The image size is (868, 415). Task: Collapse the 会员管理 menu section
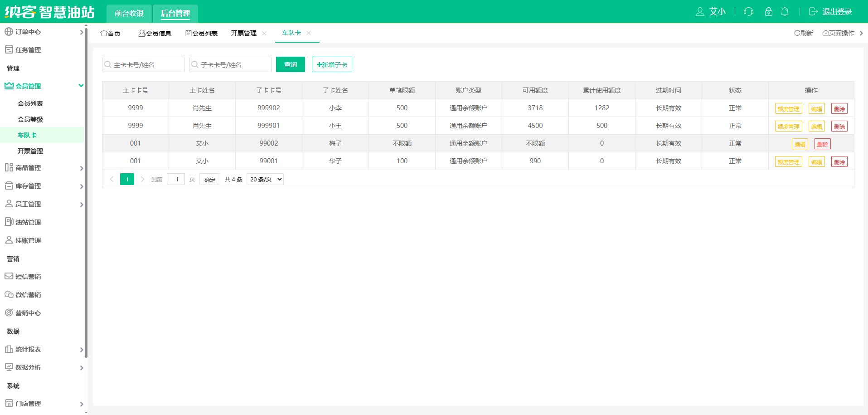tap(81, 86)
